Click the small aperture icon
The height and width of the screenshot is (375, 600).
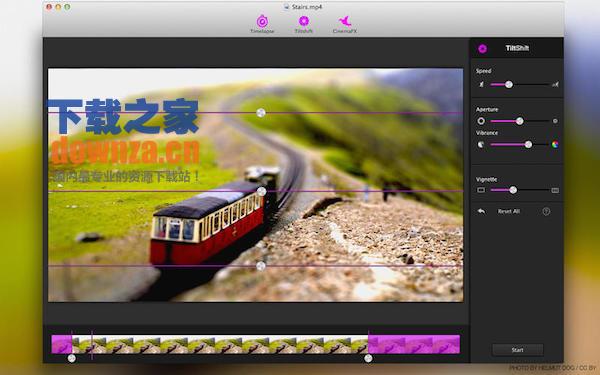[x=555, y=121]
